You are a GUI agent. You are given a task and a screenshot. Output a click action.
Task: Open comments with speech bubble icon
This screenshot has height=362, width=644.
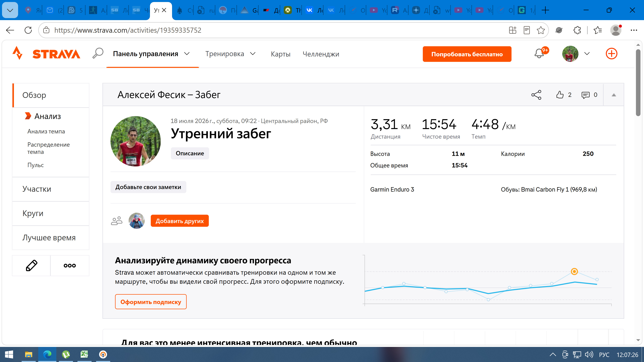(585, 95)
